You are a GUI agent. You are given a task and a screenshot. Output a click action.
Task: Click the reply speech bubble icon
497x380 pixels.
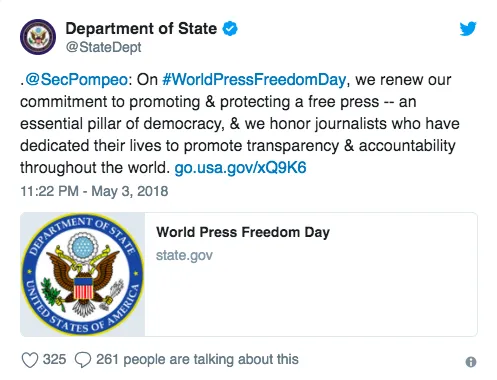pyautogui.click(x=83, y=360)
